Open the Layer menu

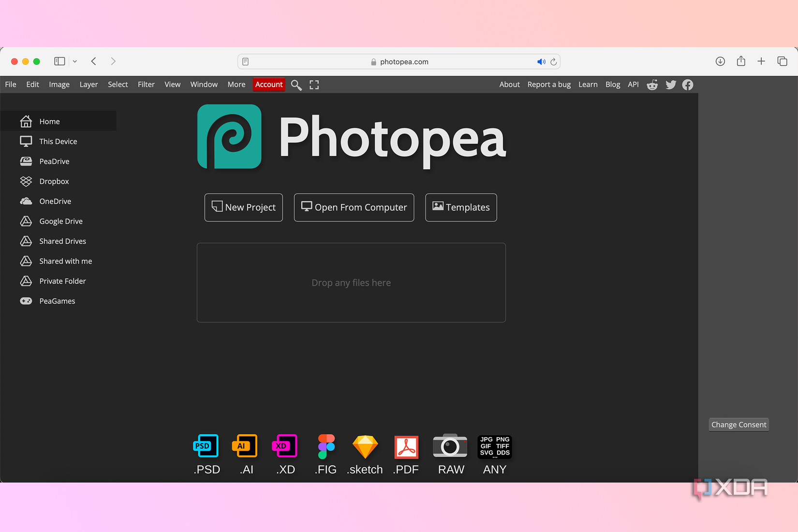[89, 84]
